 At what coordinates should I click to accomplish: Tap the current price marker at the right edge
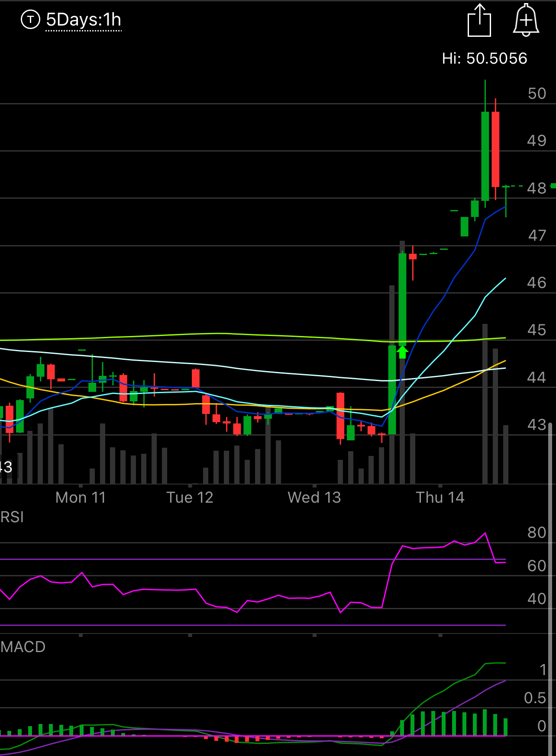pos(553,186)
